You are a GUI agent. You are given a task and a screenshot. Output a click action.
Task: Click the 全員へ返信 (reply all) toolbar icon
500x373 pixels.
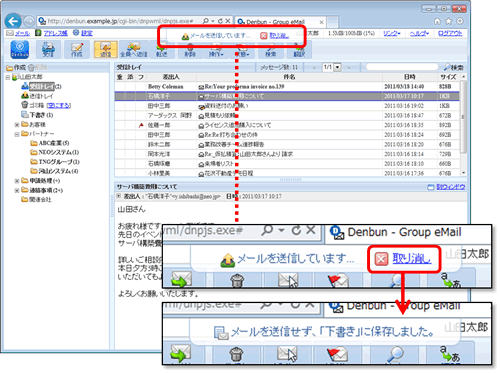pyautogui.click(x=134, y=49)
